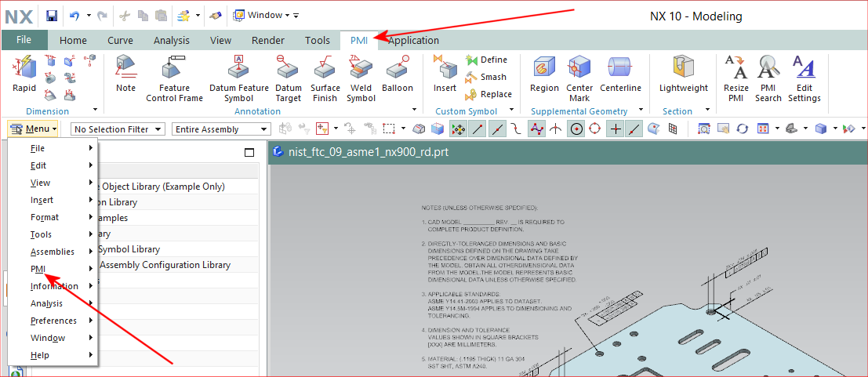This screenshot has height=377, width=868.
Task: Open the No Selection Filter dropdown
Action: click(x=118, y=129)
